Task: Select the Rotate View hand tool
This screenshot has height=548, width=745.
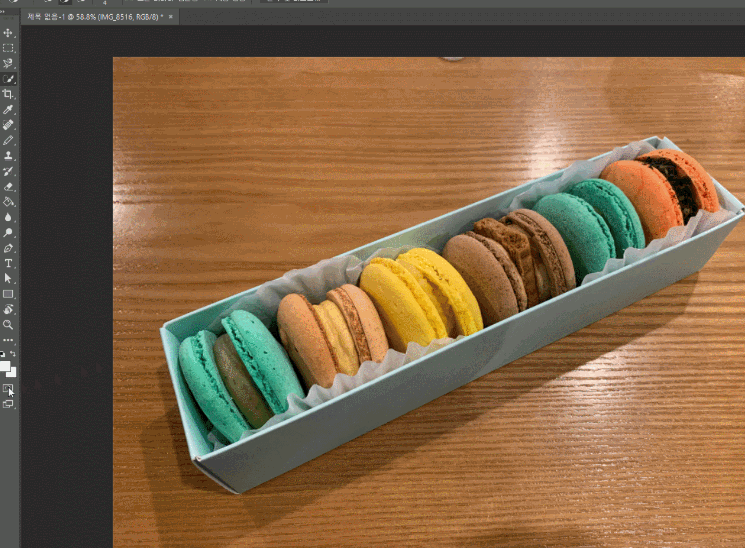Action: point(8,309)
